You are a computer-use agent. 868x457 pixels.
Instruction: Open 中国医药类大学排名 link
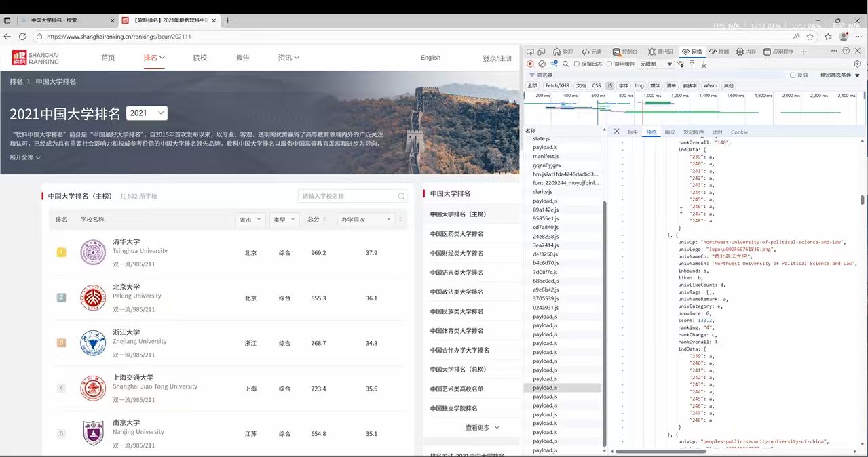tap(457, 234)
